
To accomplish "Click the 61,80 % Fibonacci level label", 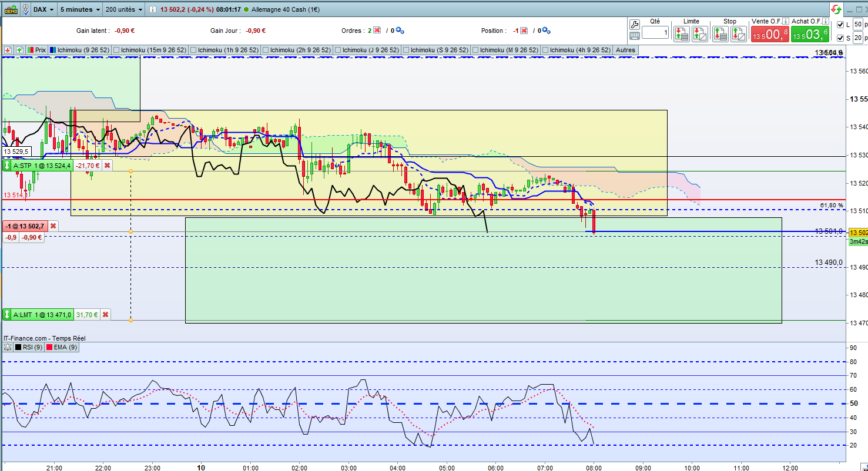I will [x=832, y=205].
